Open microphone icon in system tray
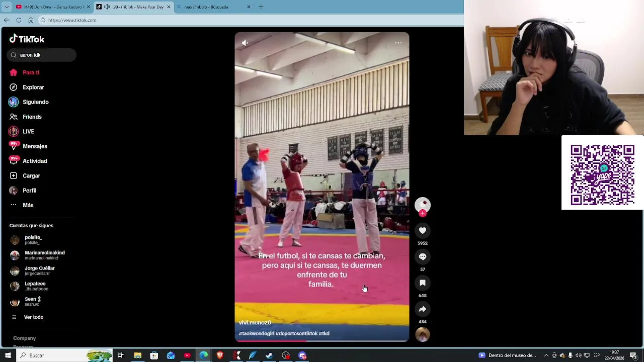Viewport: 644px width, 362px height. point(571,355)
